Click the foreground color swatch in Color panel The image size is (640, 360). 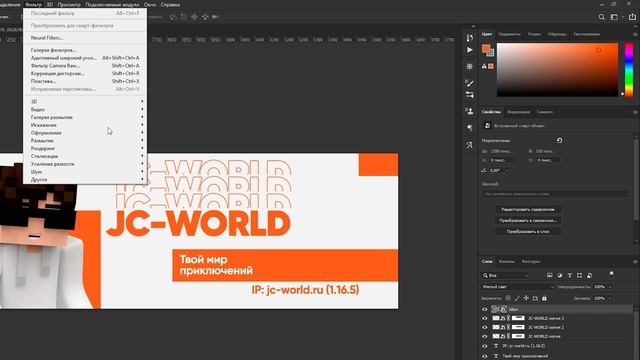click(485, 49)
